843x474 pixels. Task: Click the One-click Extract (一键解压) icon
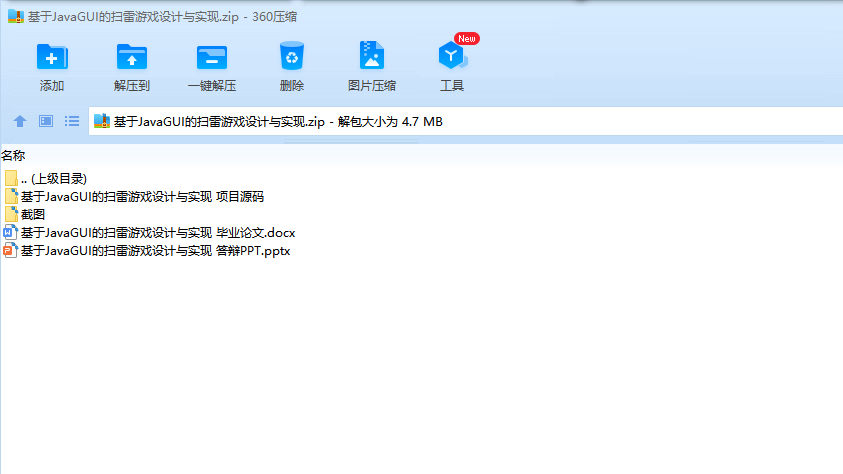[x=212, y=57]
